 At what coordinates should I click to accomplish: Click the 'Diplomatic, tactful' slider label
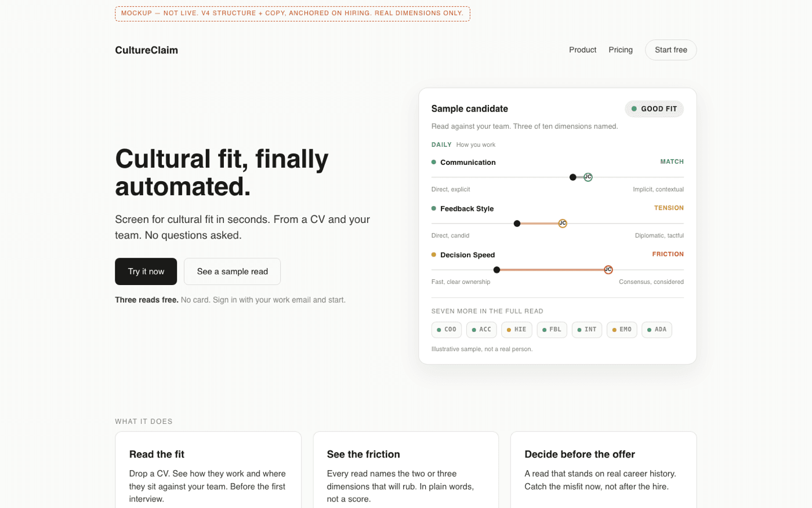pyautogui.click(x=659, y=236)
